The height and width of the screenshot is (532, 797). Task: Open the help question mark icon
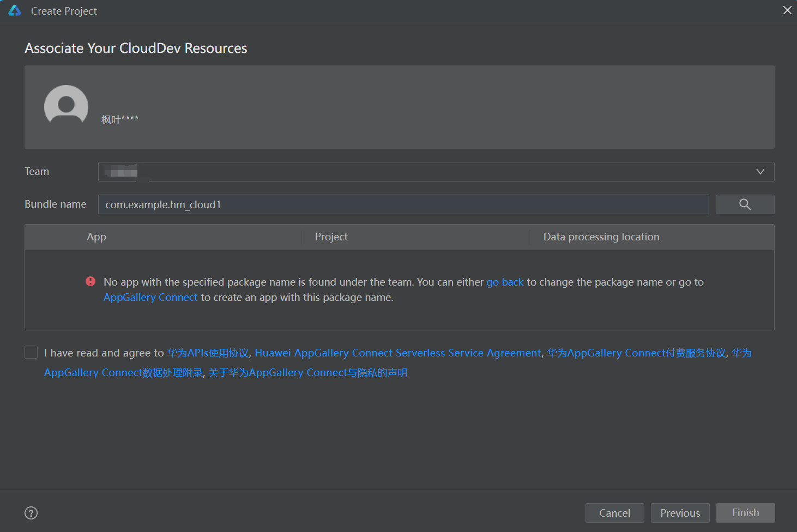[x=31, y=513]
